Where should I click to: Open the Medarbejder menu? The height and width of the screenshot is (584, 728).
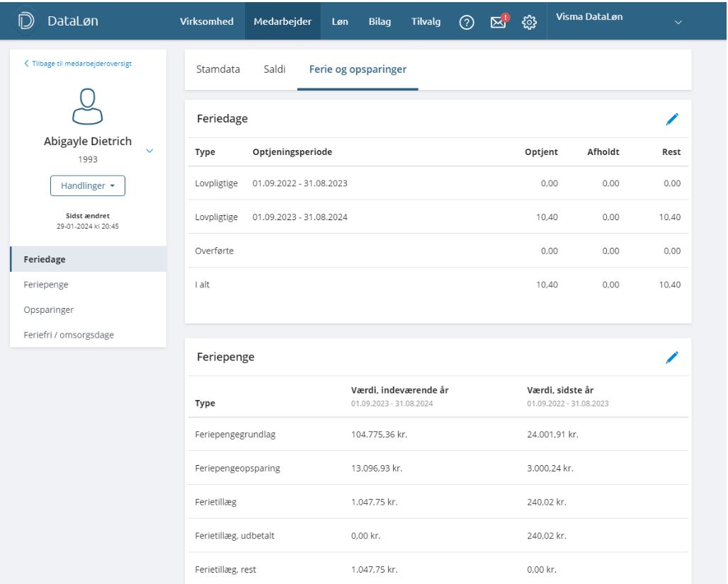pyautogui.click(x=283, y=21)
